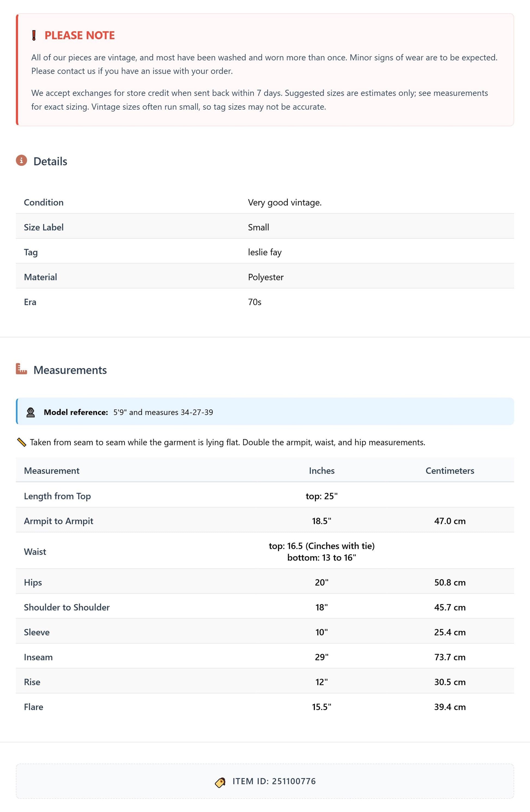Select the PLEASE NOTE heading
The width and height of the screenshot is (530, 812).
pyautogui.click(x=80, y=35)
